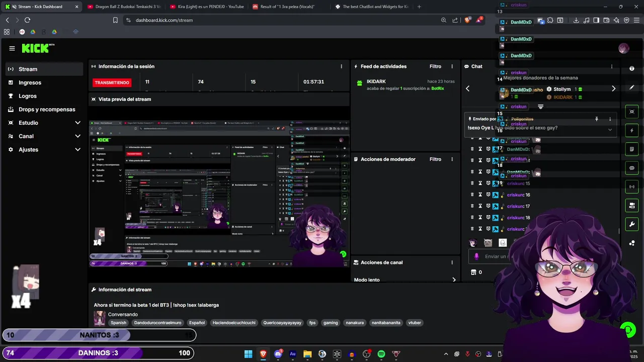Show previous top donors page
Image resolution: width=644 pixels, height=362 pixels.
467,88
